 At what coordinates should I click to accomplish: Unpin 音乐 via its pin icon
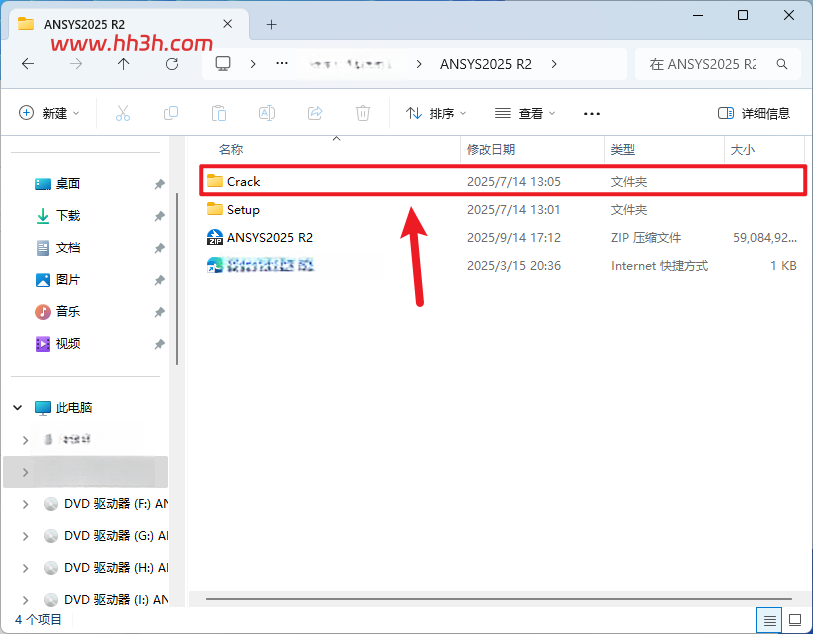point(160,312)
